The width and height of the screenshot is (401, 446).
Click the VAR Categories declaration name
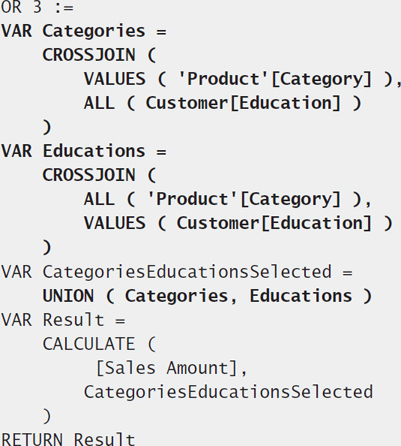[94, 31]
